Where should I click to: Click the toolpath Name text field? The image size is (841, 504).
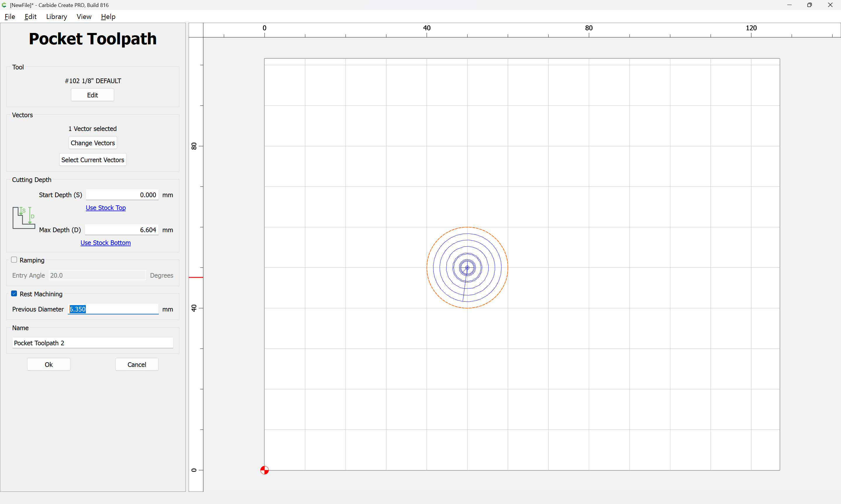[x=93, y=343]
